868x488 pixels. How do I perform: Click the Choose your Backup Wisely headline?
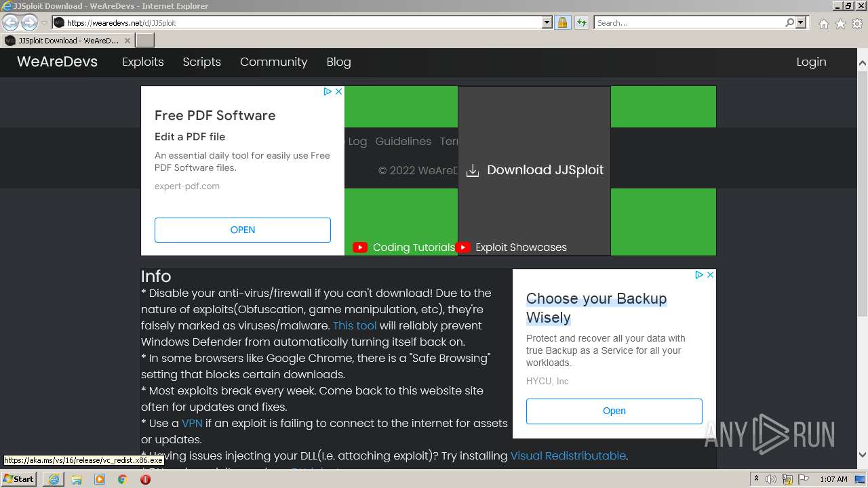(x=597, y=308)
